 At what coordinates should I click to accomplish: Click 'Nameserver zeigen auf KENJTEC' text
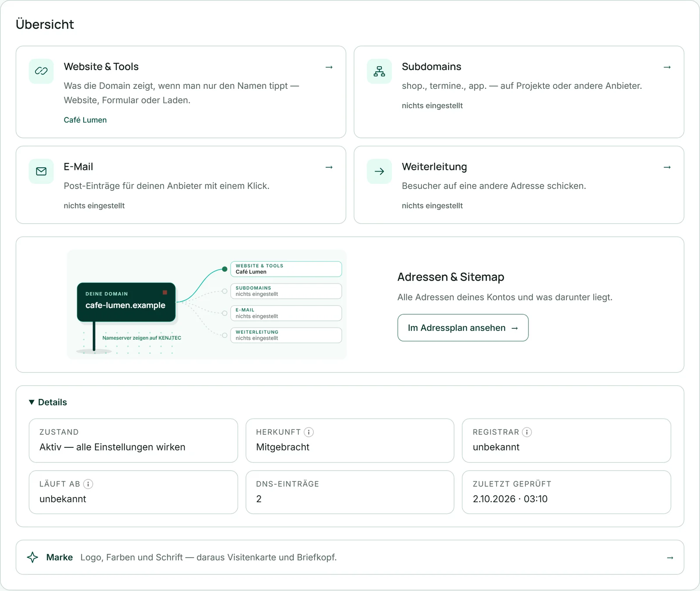(x=142, y=338)
